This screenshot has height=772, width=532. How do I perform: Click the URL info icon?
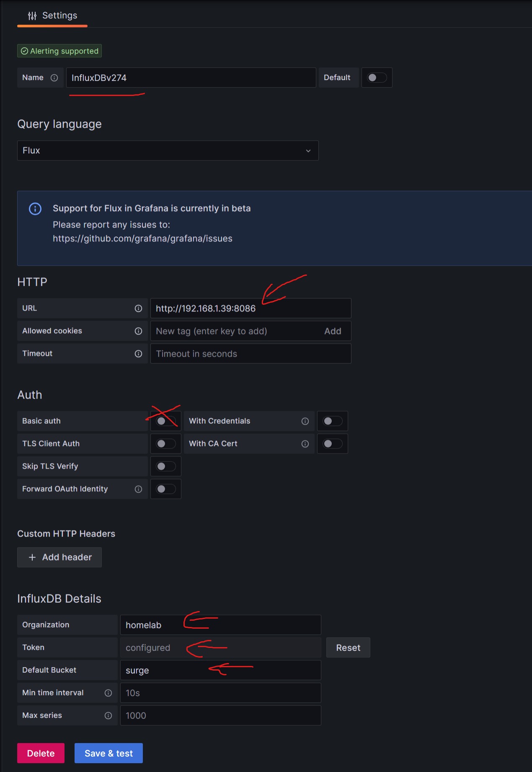point(138,308)
